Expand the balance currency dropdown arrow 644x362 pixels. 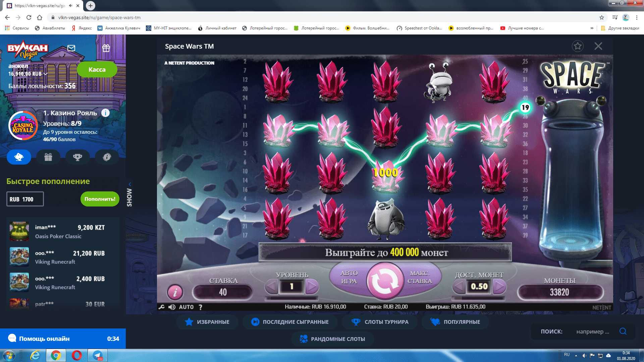pyautogui.click(x=46, y=74)
